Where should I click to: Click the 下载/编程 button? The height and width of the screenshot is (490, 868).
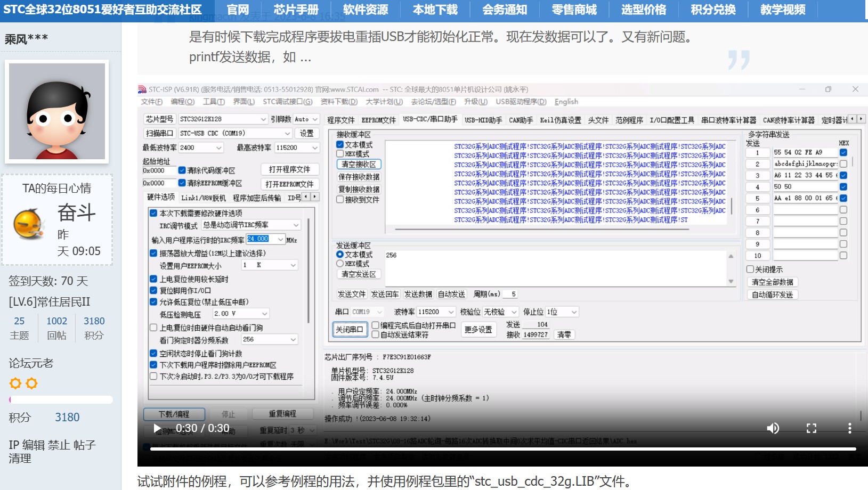[x=174, y=414]
